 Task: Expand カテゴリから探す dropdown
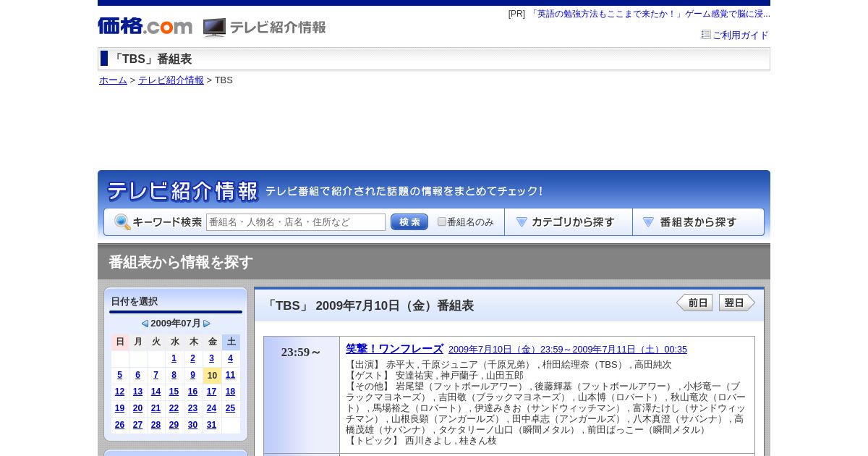coord(569,222)
